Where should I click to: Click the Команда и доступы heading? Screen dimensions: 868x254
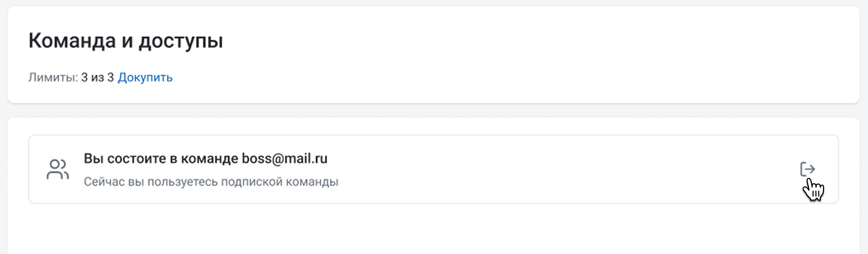point(125,41)
